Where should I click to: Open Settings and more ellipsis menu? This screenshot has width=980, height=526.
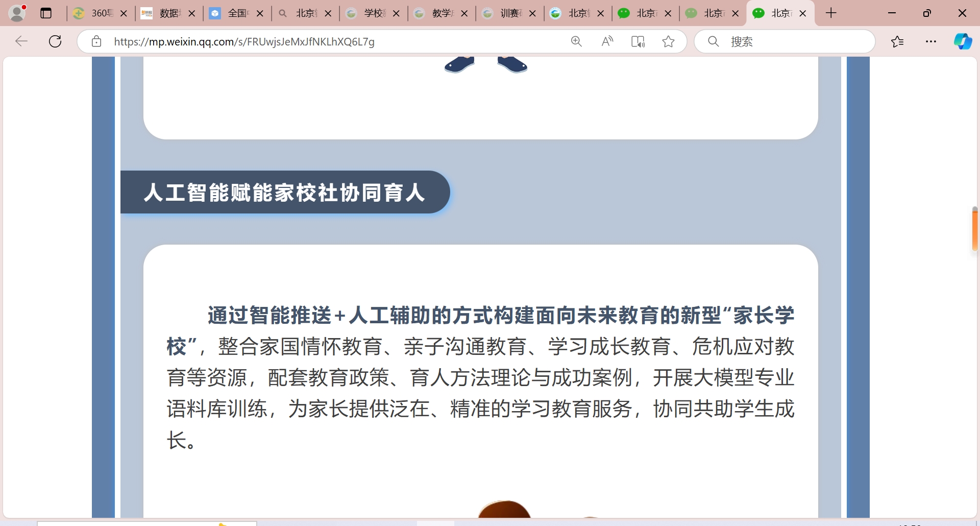930,41
